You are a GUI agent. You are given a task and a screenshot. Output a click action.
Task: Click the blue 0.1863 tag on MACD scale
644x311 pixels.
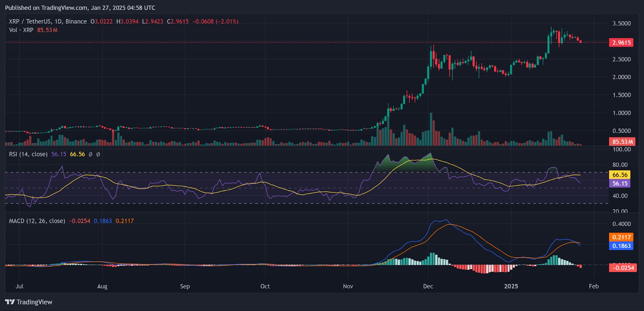[x=621, y=246]
